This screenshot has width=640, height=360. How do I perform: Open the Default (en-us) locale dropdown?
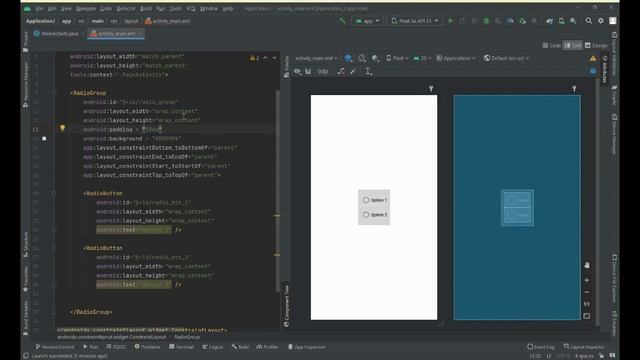[506, 58]
